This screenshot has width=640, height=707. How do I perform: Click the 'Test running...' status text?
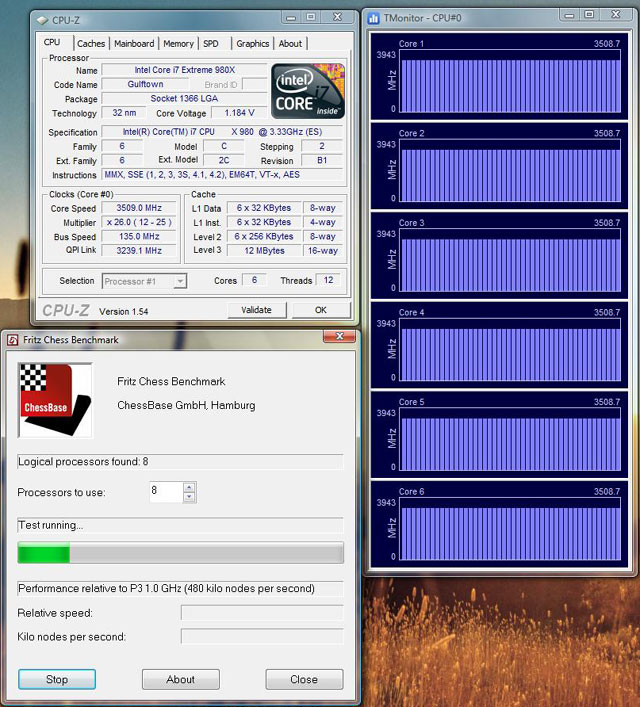(x=51, y=525)
